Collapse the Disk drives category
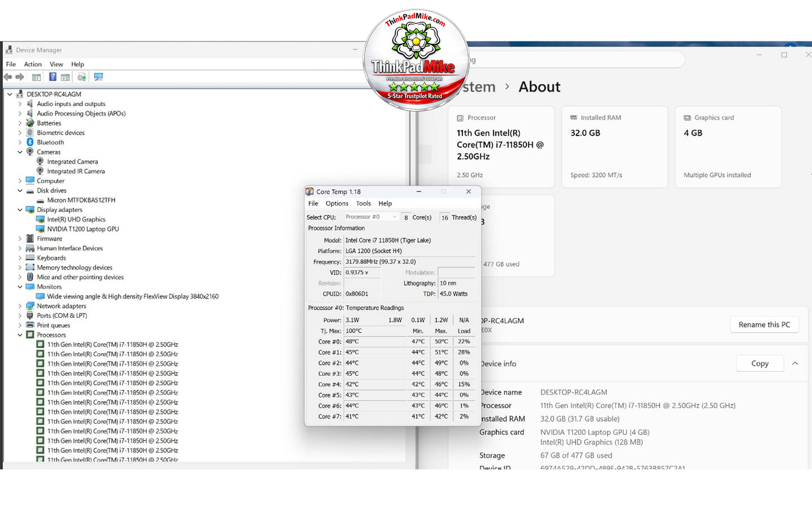The height and width of the screenshot is (510, 812). coord(20,190)
